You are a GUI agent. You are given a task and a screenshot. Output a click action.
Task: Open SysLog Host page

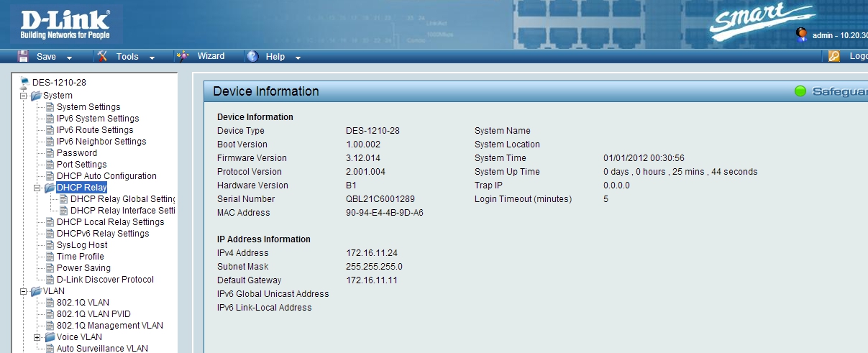click(x=82, y=244)
